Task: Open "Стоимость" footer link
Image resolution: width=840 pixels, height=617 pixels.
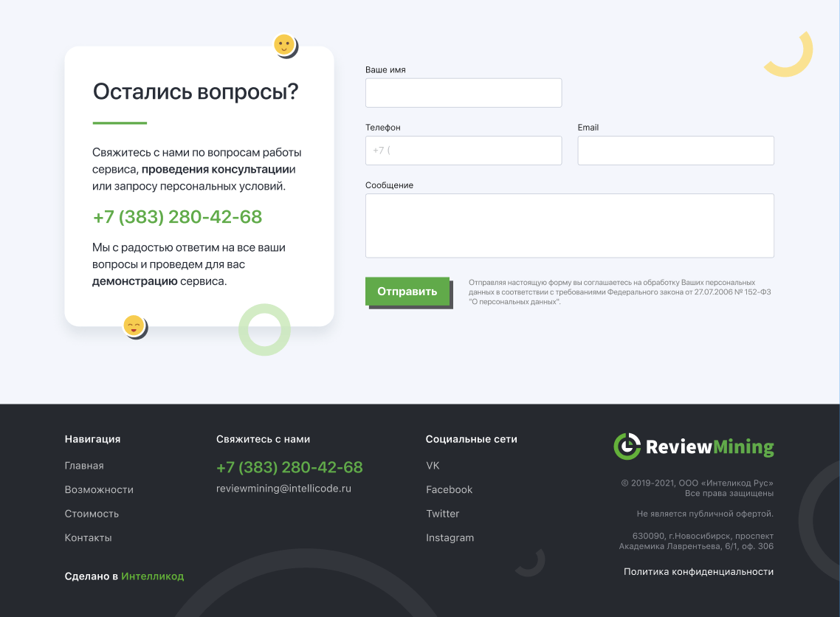Action: tap(92, 514)
